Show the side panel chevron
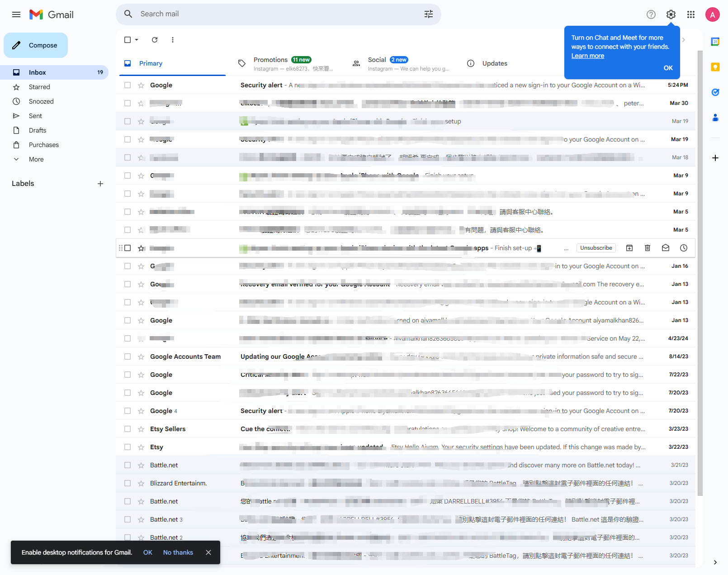Image resolution: width=728 pixels, height=575 pixels. pyautogui.click(x=715, y=562)
